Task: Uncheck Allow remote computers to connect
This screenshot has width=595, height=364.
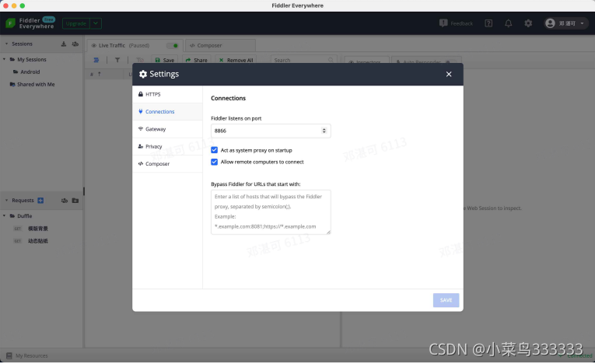Action: (x=215, y=162)
